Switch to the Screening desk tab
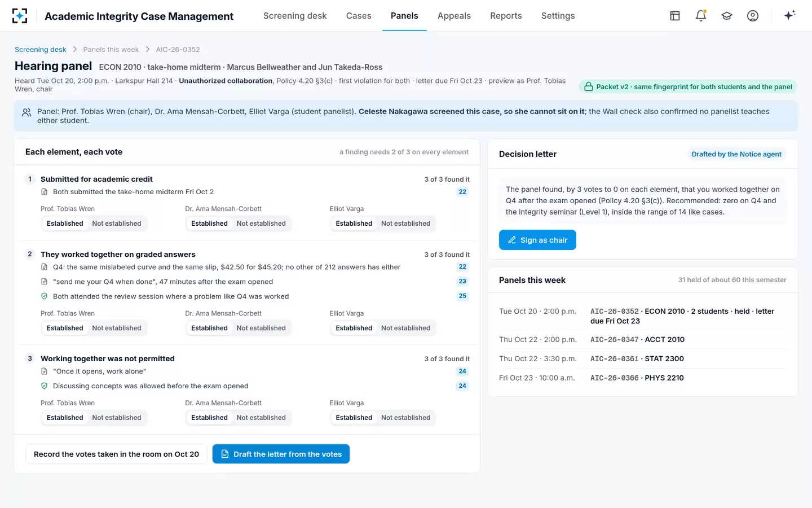The image size is (812, 508). 295,16
